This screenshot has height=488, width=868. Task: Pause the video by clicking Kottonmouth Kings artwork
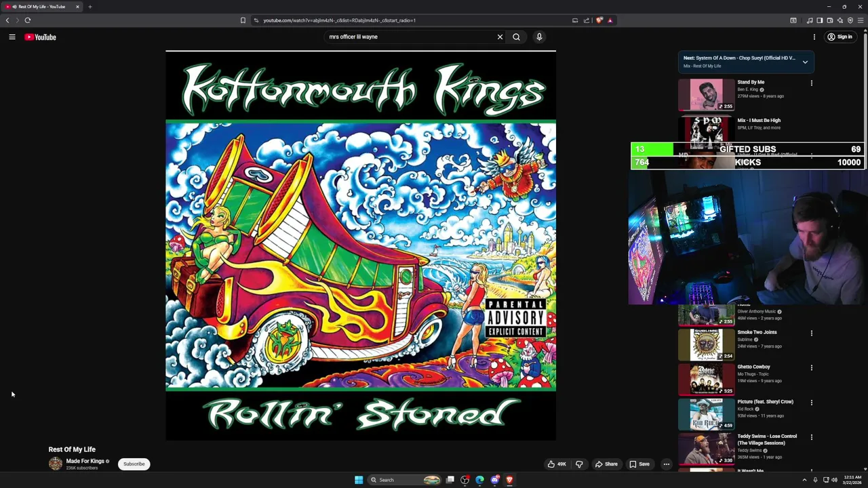pyautogui.click(x=361, y=245)
